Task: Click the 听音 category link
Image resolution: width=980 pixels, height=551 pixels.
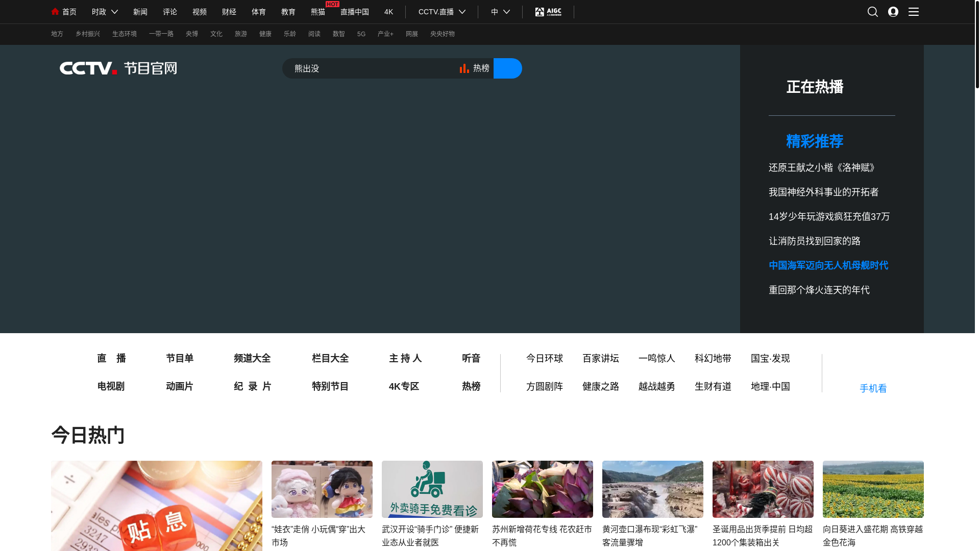Action: click(x=471, y=358)
